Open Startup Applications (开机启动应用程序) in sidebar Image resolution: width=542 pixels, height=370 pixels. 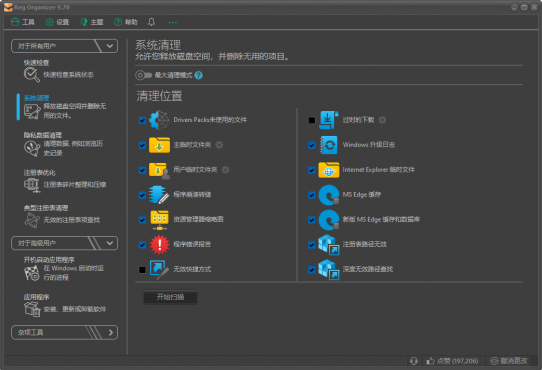click(x=65, y=269)
